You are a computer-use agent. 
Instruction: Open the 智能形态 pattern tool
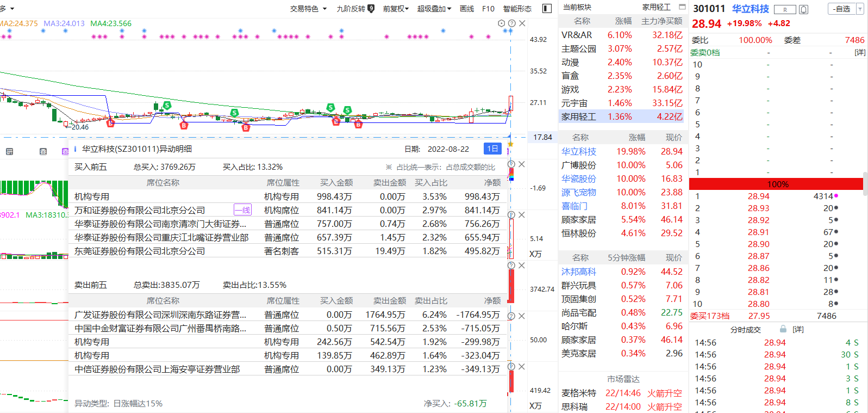pos(517,9)
